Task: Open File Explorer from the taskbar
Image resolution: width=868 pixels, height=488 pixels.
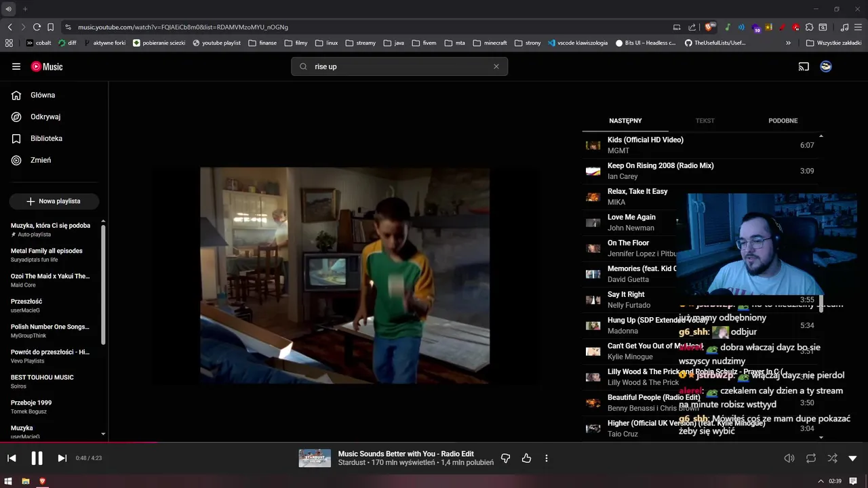Action: coord(26,481)
